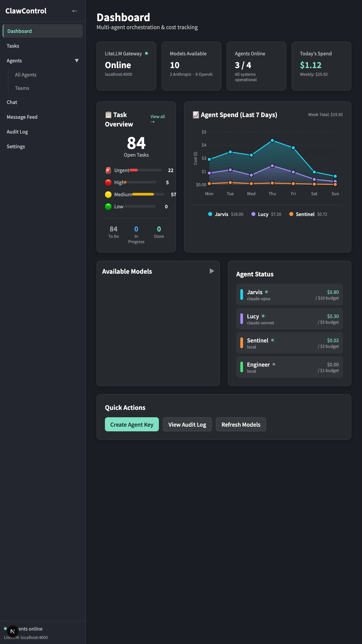The height and width of the screenshot is (644, 362).
Task: Open All Agents submenu item
Action: (45, 75)
